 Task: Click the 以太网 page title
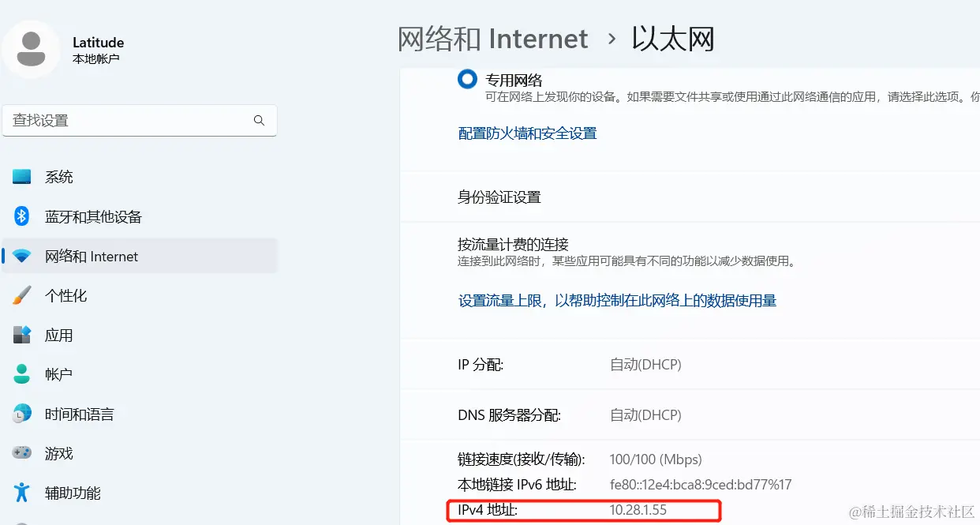click(x=673, y=39)
